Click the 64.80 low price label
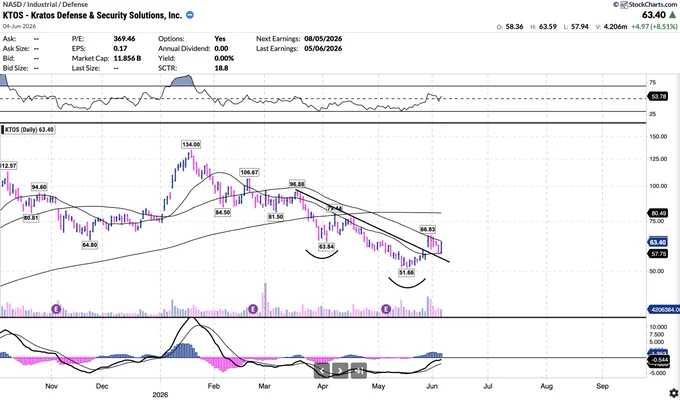The height and width of the screenshot is (400, 680). point(90,245)
